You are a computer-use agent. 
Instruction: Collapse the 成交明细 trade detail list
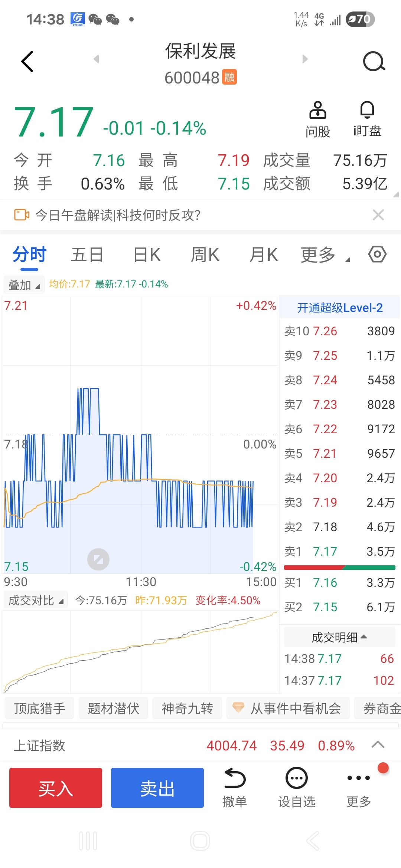click(339, 637)
